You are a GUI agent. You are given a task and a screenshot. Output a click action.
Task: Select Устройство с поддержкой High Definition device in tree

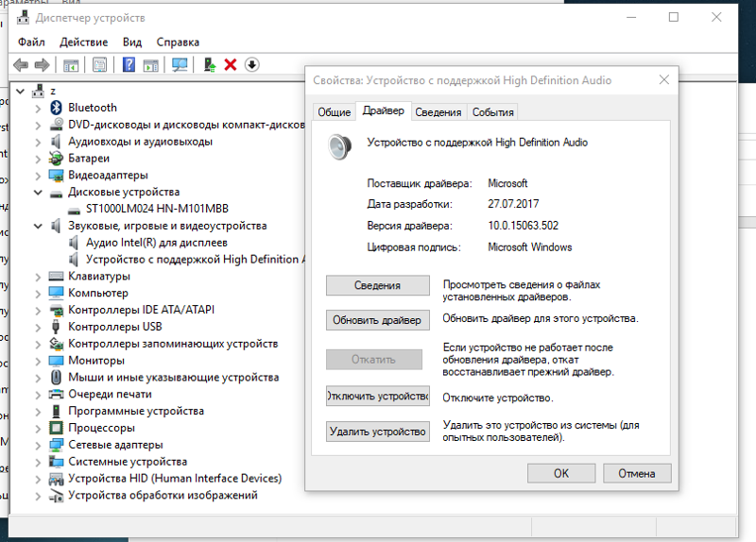pyautogui.click(x=196, y=259)
